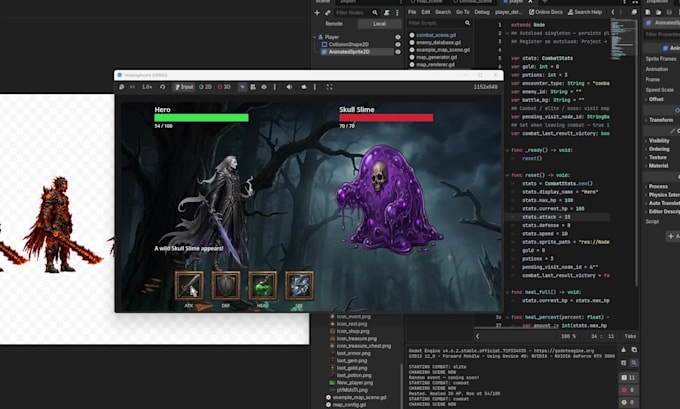Open the Search menu in script editor
The height and width of the screenshot is (409, 680).
click(443, 12)
